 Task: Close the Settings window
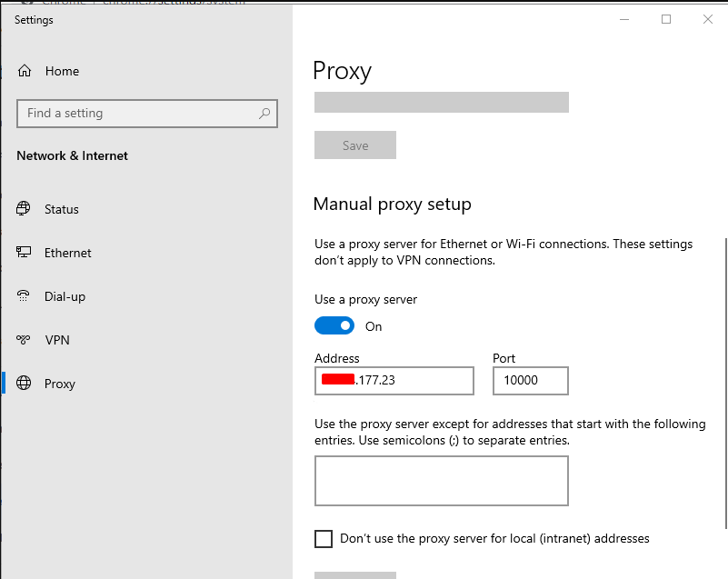708,19
